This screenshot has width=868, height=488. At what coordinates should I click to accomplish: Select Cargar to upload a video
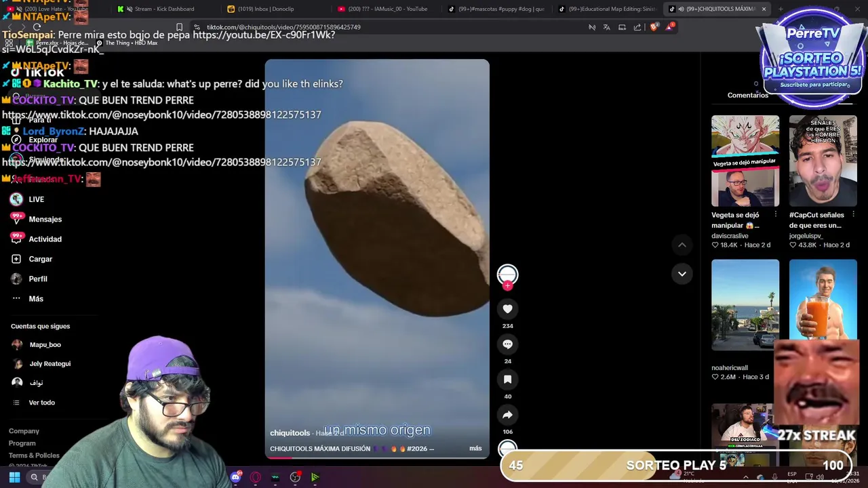click(x=32, y=259)
